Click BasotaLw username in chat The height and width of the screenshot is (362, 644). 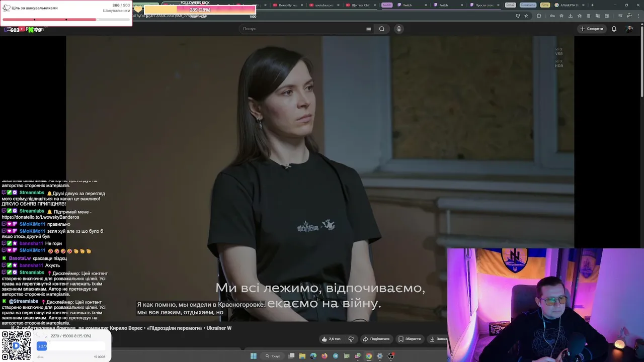pos(20,258)
